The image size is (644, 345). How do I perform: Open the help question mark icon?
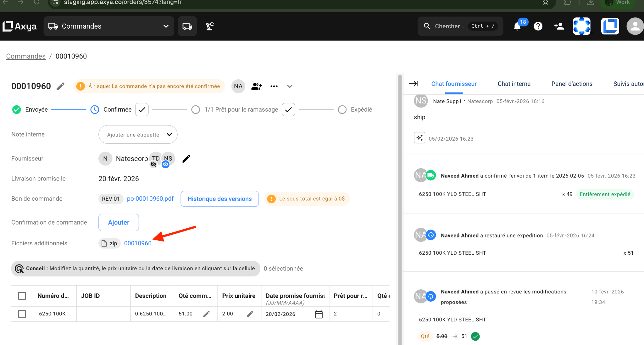pyautogui.click(x=538, y=26)
